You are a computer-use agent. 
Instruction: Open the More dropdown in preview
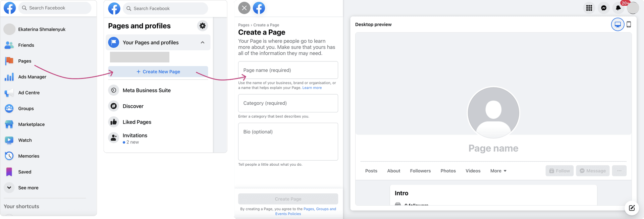tap(498, 171)
